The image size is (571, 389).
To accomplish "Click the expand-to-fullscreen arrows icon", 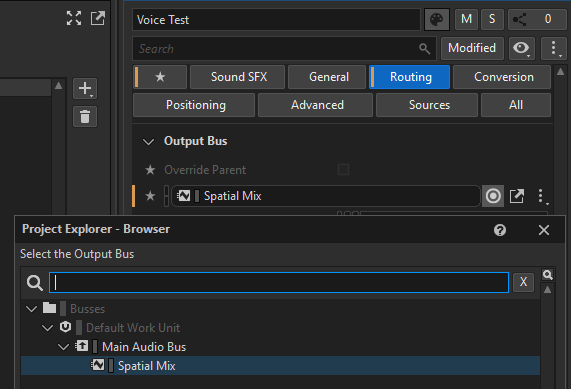I will coord(74,18).
